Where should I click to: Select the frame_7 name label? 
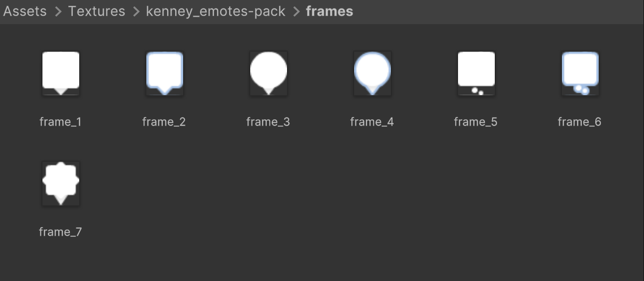[61, 232]
